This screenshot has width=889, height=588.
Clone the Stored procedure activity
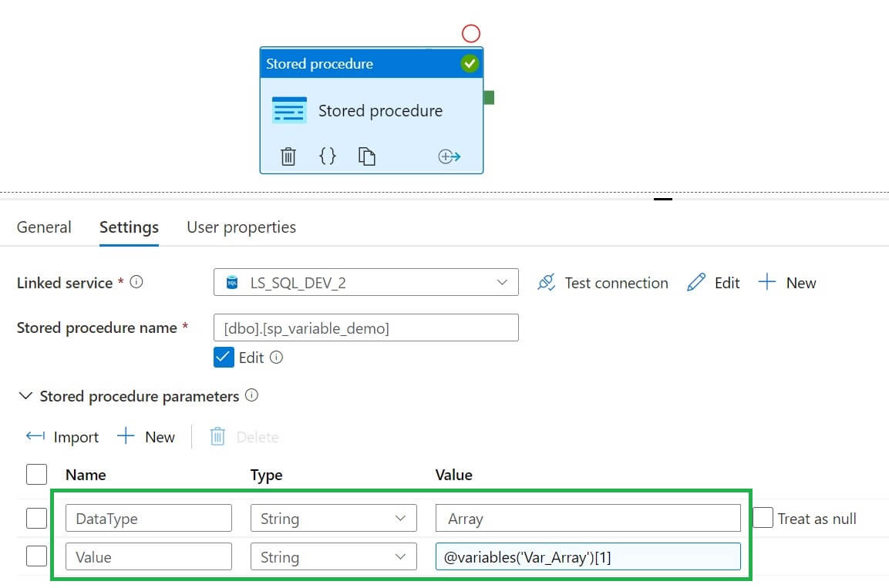click(367, 156)
